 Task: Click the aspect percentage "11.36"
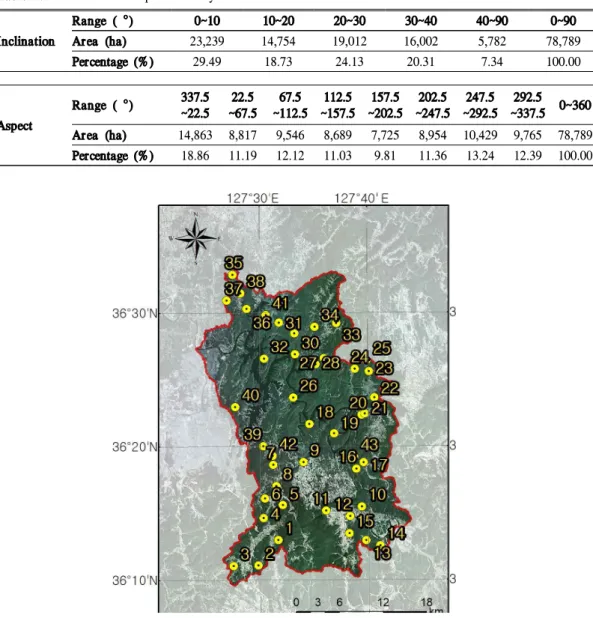433,156
